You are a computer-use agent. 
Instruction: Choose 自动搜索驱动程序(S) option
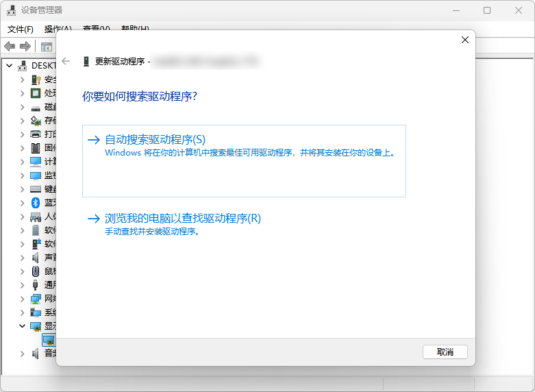coord(244,161)
